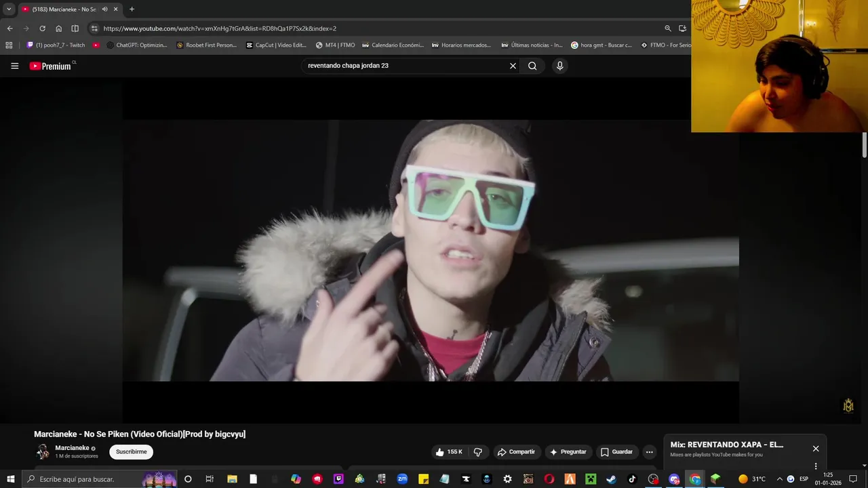Screen dimensions: 868x488
Task: Close the Marcianeke YouTube tab
Action: pos(116,9)
